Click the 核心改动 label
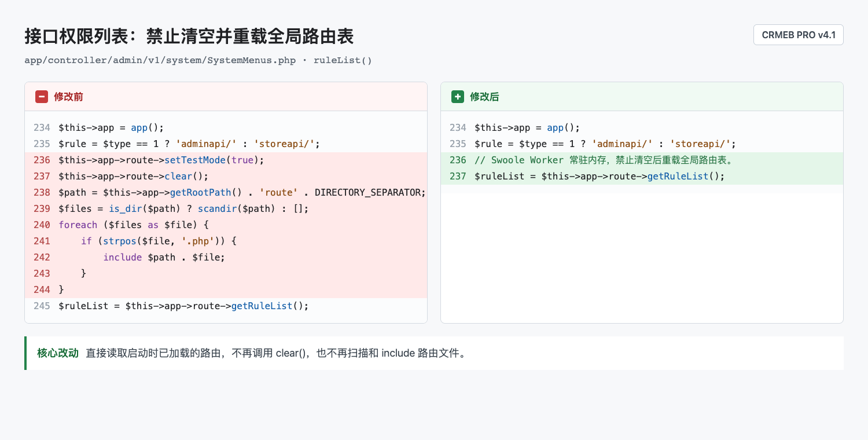 58,353
